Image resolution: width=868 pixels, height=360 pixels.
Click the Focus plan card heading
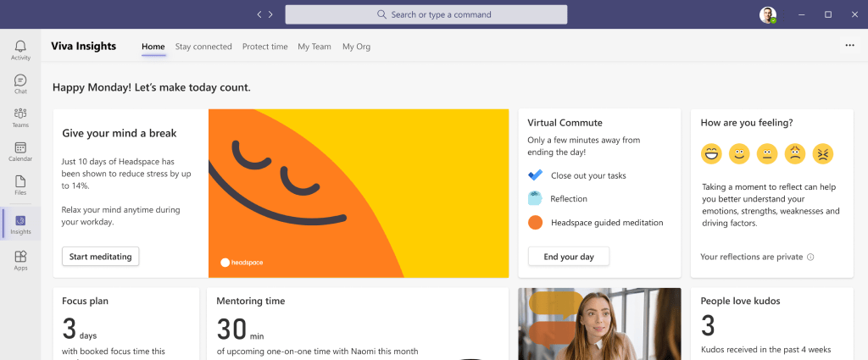(x=86, y=302)
